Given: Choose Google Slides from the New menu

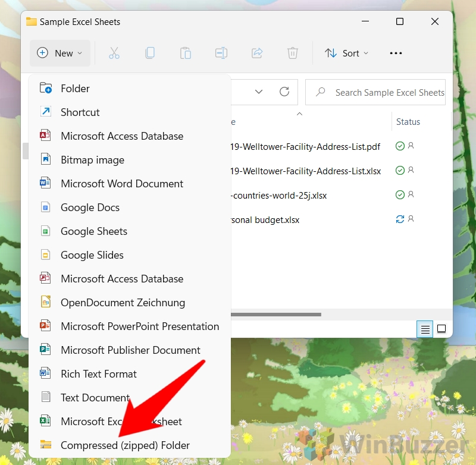Looking at the screenshot, I should coord(130,255).
